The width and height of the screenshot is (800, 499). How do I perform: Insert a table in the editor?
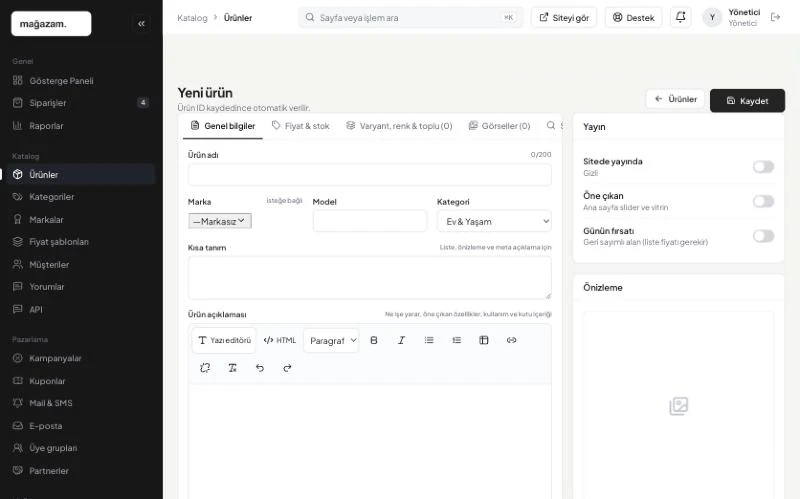(484, 340)
